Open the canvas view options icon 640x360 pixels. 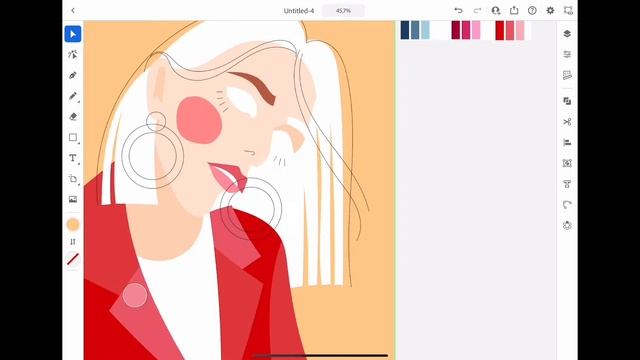point(568,11)
